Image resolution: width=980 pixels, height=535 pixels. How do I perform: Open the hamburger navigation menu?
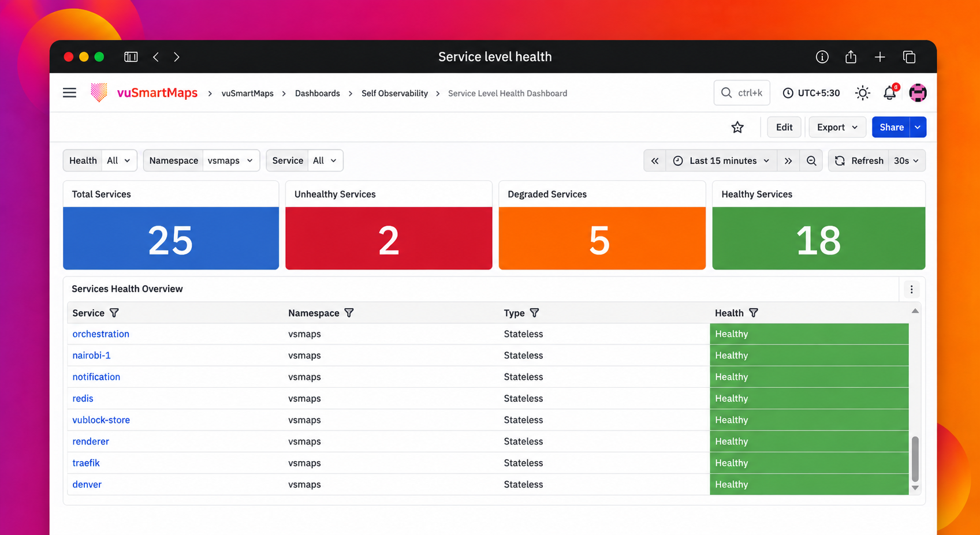tap(69, 93)
